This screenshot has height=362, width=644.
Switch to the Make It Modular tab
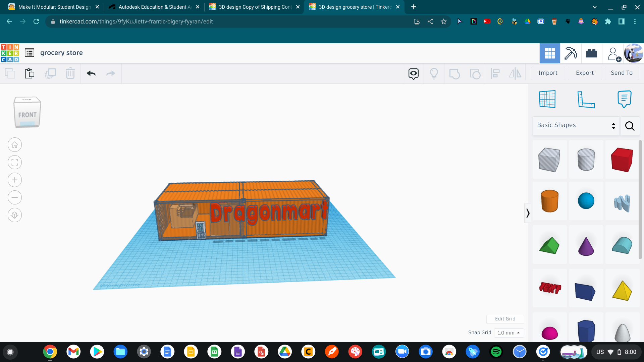(x=54, y=7)
